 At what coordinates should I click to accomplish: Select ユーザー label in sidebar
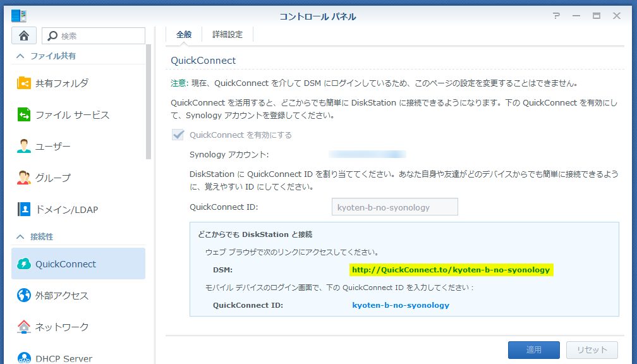53,146
